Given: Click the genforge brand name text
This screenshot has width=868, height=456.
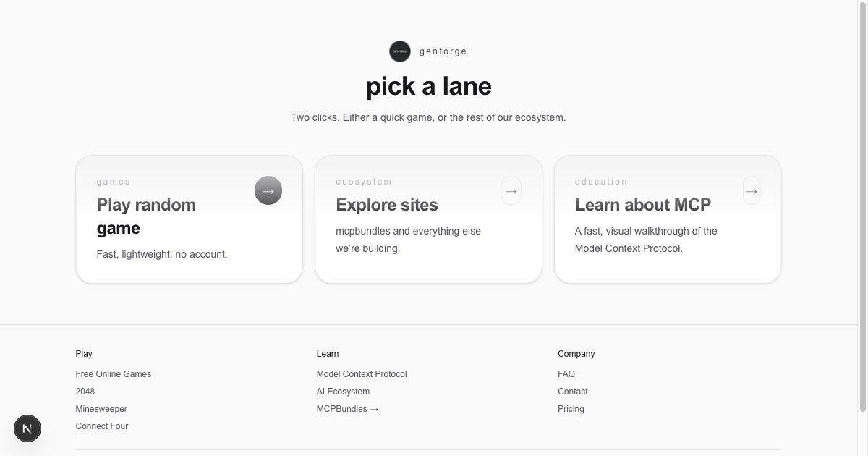Looking at the screenshot, I should point(443,51).
